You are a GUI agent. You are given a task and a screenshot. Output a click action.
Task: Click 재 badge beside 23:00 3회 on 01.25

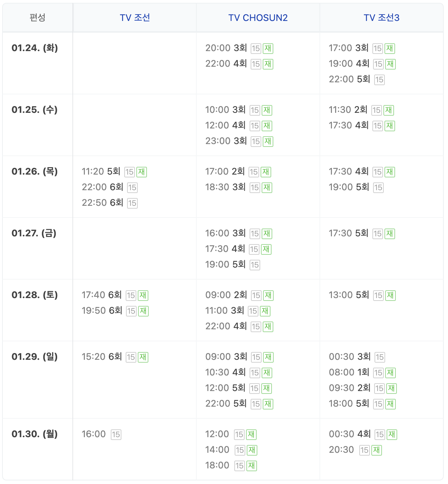tap(268, 142)
